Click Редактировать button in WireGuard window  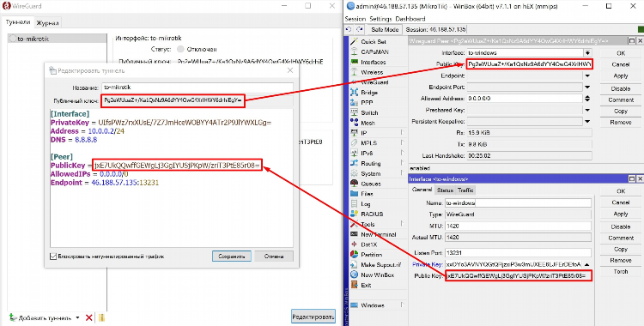(313, 317)
